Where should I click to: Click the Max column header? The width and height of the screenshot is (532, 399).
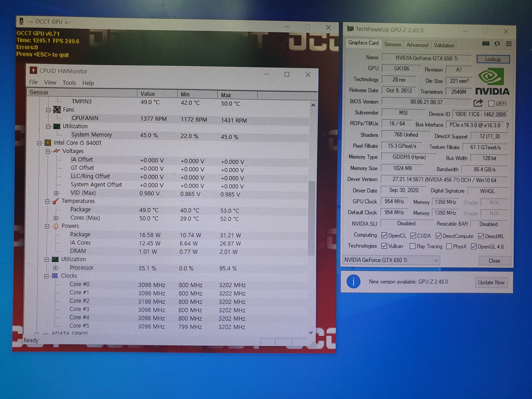[x=238, y=95]
